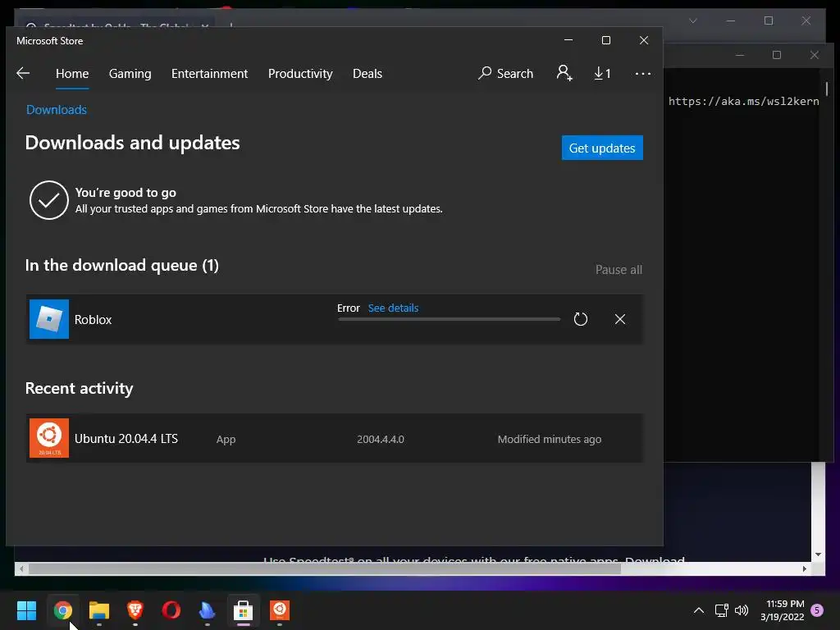Show hidden tray icons chevron
This screenshot has height=630, width=840.
coord(699,610)
